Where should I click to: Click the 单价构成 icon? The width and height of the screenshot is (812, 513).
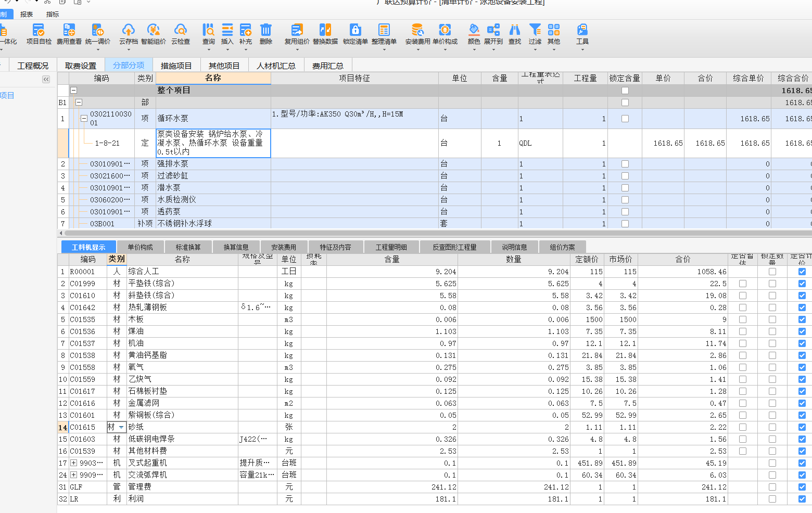click(445, 34)
